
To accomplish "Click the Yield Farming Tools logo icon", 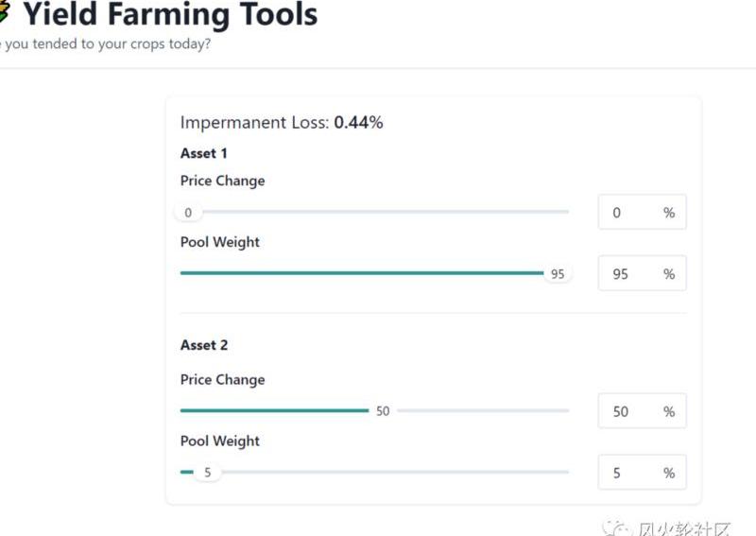I will click(x=4, y=12).
